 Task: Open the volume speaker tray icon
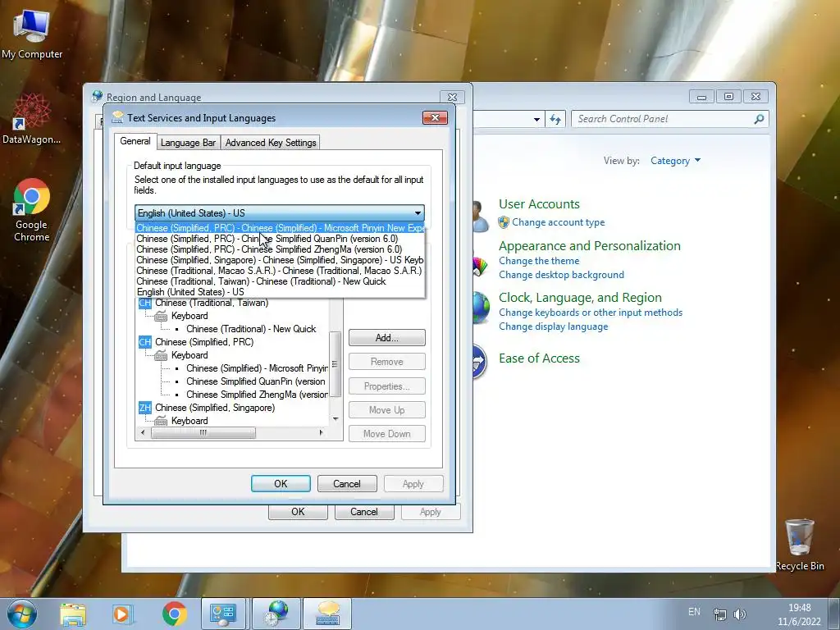[740, 614]
